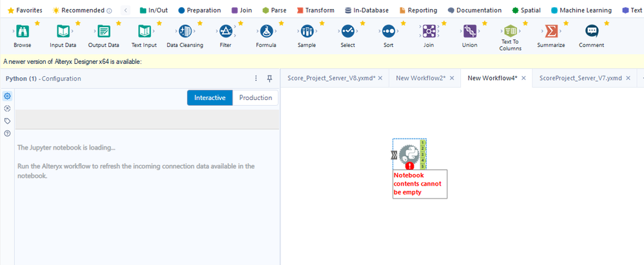The image size is (644, 265).
Task: Toggle favorite star on Text Input tool
Action: pos(159,23)
